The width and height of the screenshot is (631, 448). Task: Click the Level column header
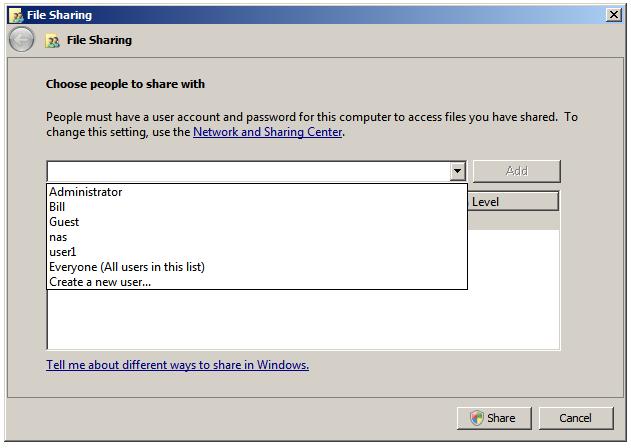click(511, 202)
